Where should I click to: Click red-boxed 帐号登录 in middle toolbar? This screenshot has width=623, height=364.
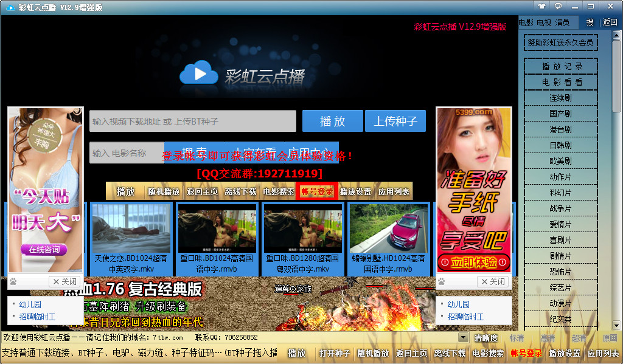coord(316,192)
